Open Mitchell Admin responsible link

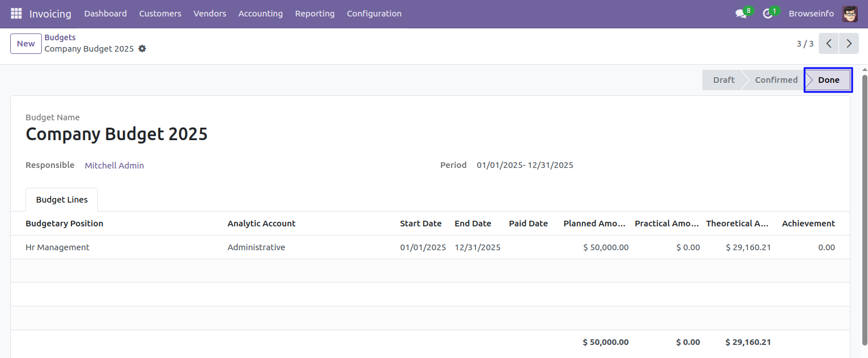click(x=114, y=166)
